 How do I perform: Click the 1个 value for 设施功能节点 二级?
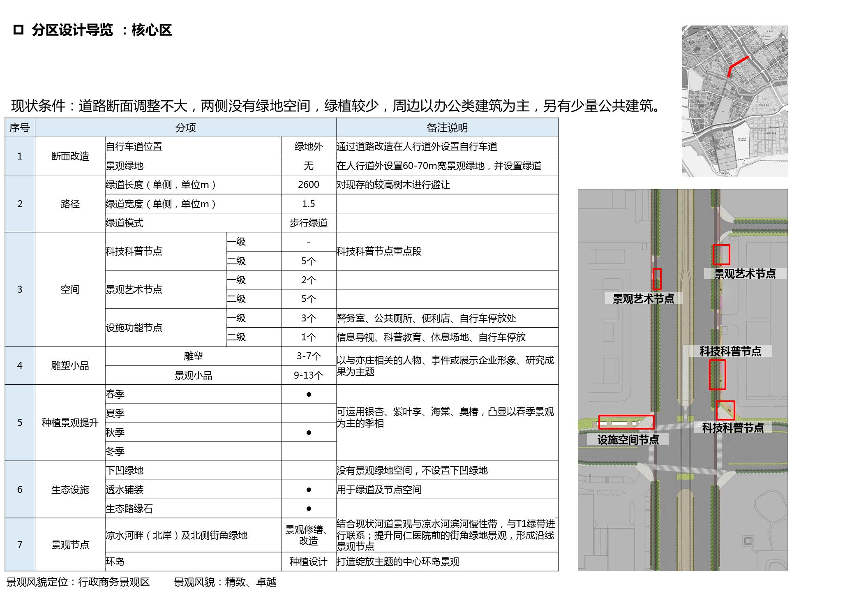tap(309, 337)
